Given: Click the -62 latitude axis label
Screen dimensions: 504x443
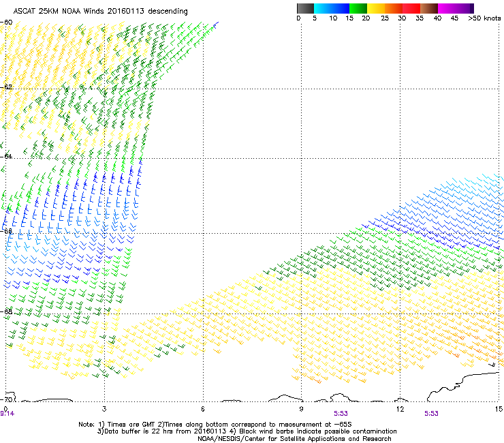Looking at the screenshot, I should [7, 87].
